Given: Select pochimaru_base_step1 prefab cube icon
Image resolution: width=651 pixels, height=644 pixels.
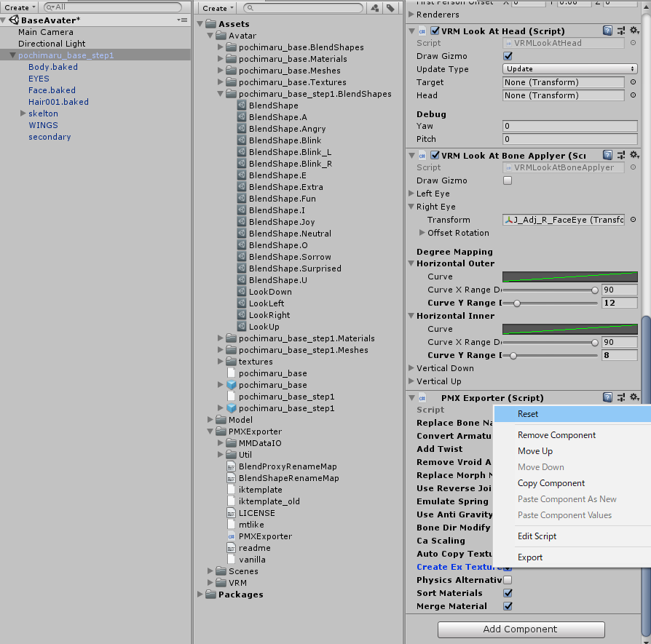Looking at the screenshot, I should point(232,408).
